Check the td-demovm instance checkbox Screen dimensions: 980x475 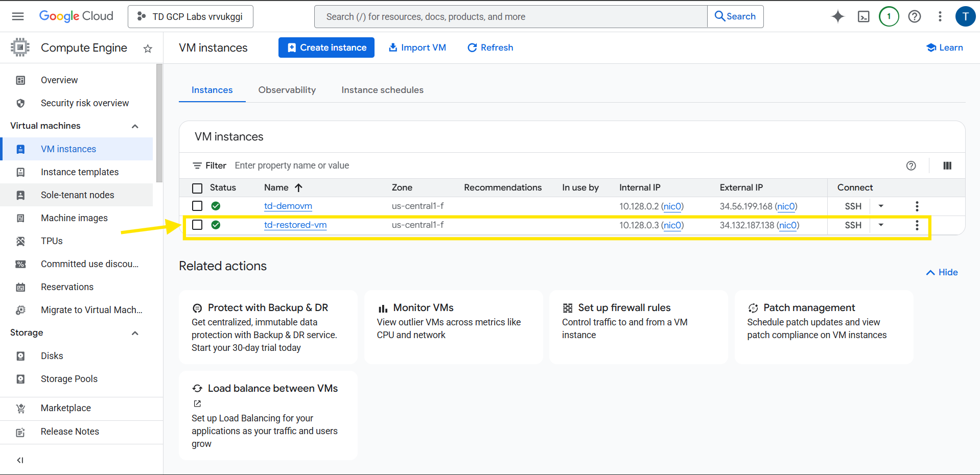coord(197,206)
